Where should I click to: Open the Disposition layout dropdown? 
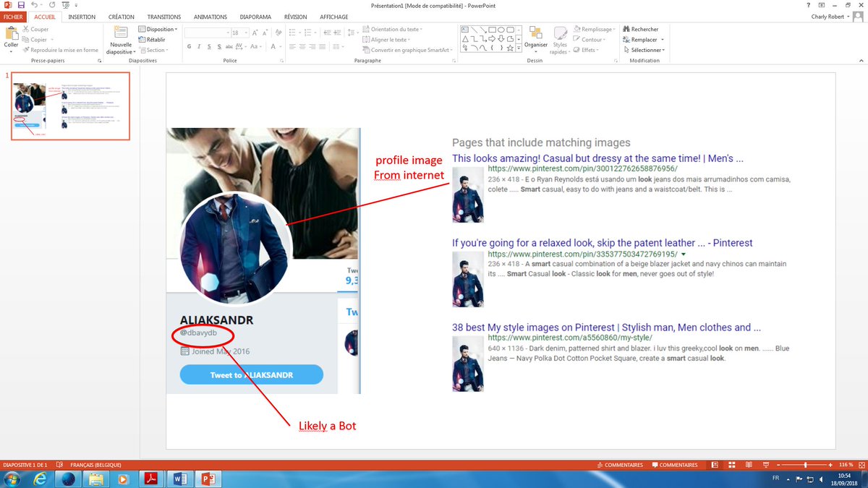coord(157,30)
